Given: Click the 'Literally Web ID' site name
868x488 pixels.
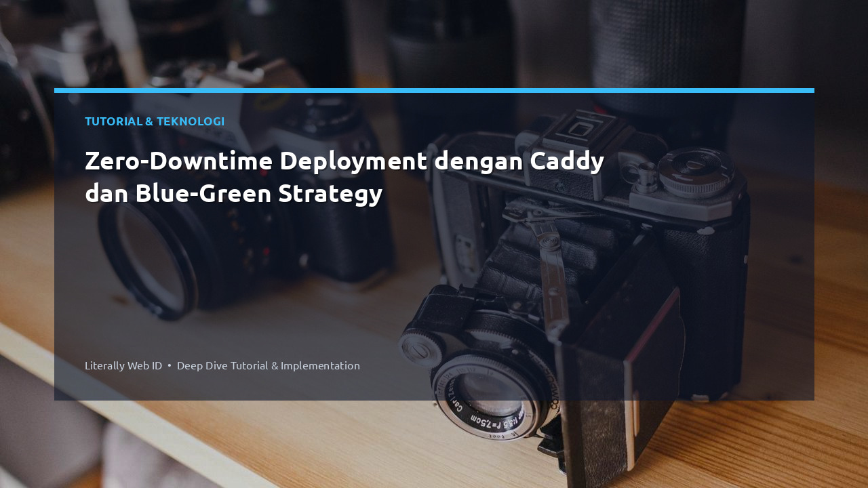Looking at the screenshot, I should (x=123, y=365).
